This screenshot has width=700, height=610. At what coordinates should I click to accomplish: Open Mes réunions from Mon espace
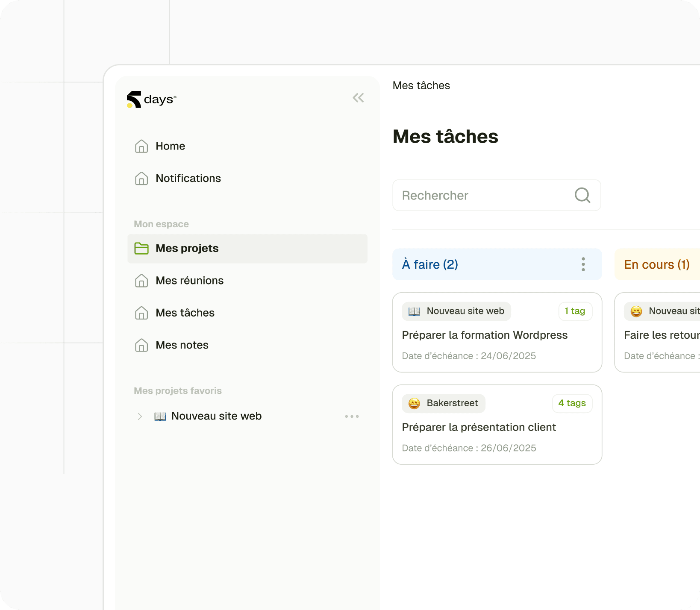(x=189, y=281)
